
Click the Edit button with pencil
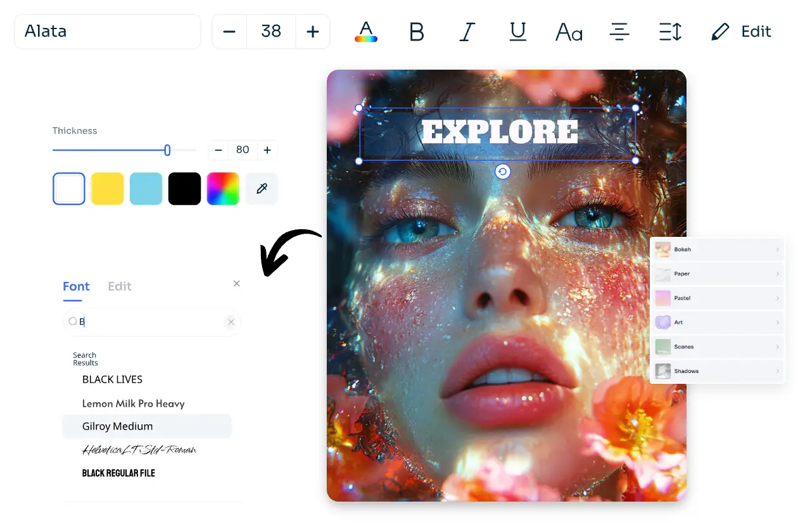[741, 32]
